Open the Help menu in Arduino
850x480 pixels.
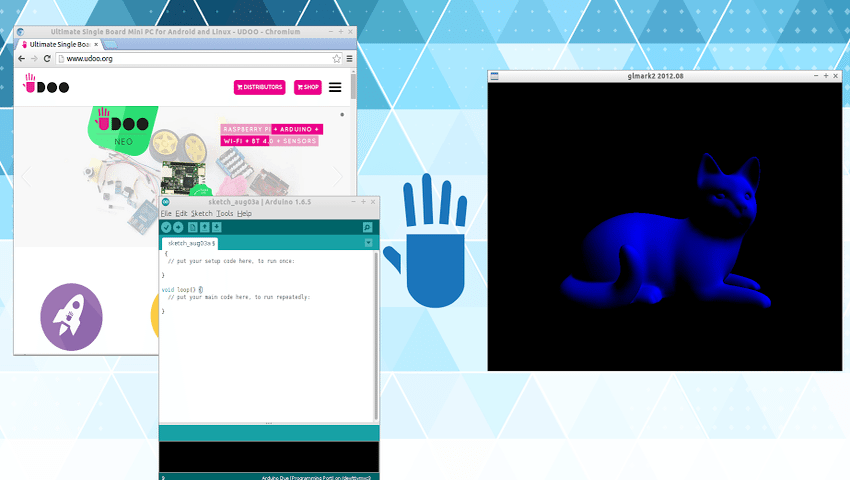tap(244, 214)
